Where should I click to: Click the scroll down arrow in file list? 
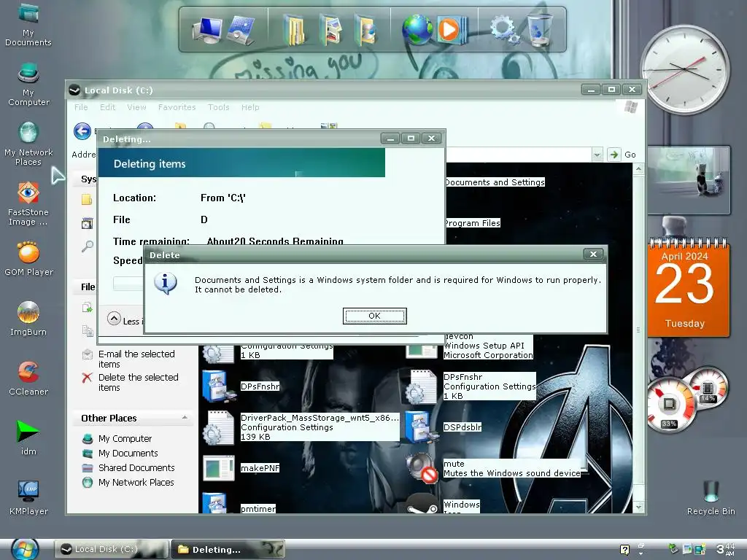coord(638,507)
